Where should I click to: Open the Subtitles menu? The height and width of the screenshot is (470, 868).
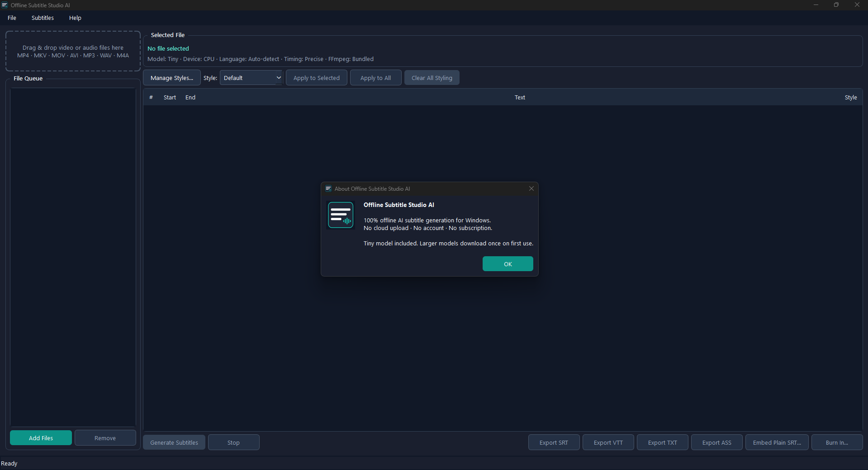pyautogui.click(x=43, y=18)
